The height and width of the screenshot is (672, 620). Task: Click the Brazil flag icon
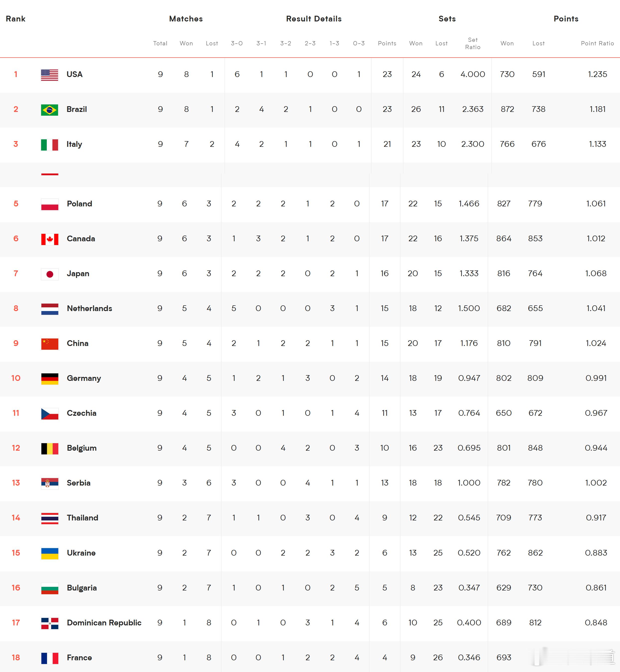(49, 110)
